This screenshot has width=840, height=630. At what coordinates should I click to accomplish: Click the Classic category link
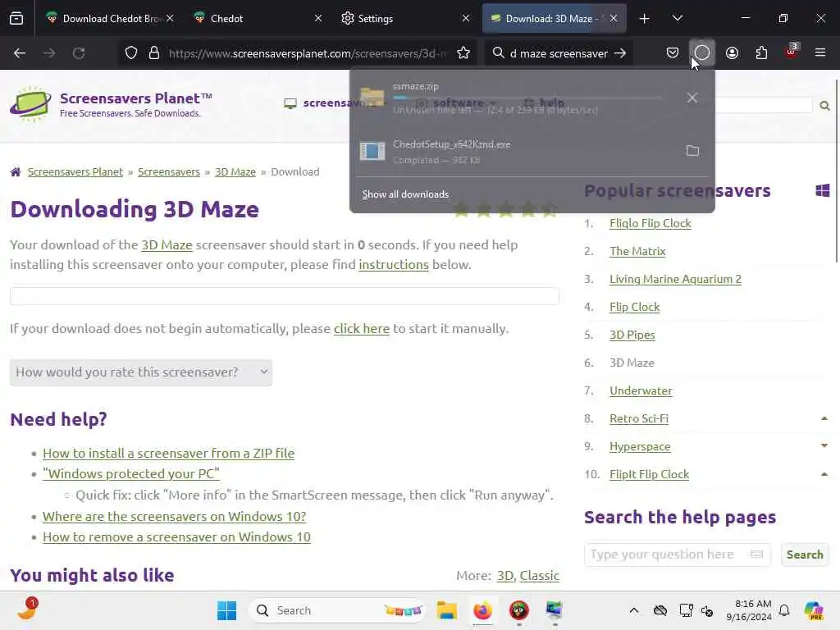click(x=540, y=575)
